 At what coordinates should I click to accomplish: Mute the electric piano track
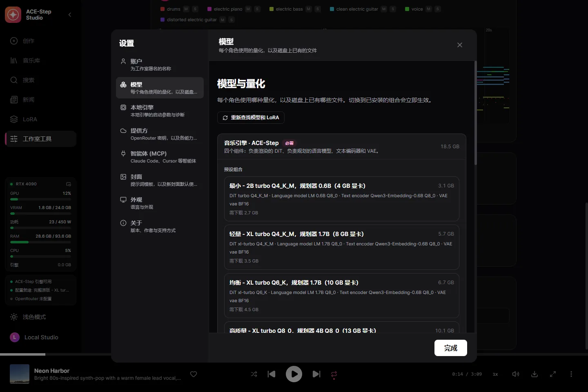pos(248,9)
